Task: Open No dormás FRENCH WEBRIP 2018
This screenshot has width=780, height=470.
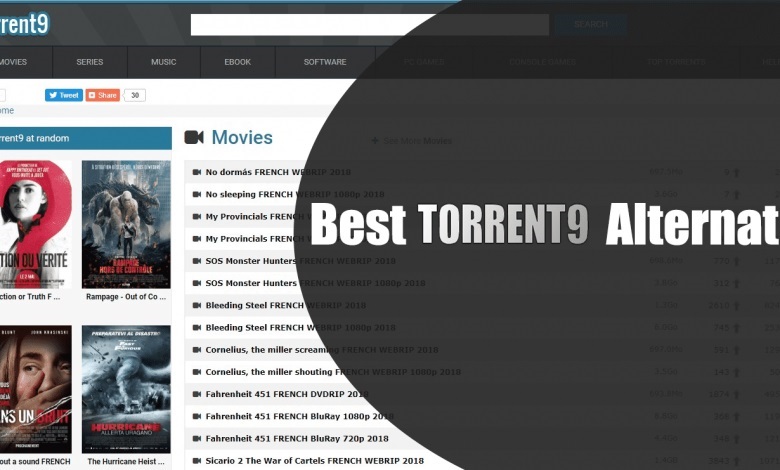Action: [278, 172]
